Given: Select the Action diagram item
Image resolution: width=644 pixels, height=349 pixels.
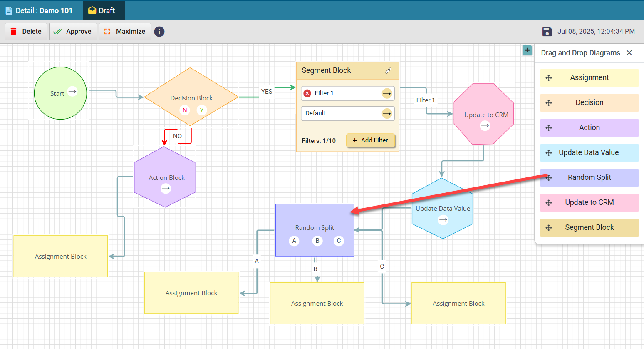Looking at the screenshot, I should (590, 127).
